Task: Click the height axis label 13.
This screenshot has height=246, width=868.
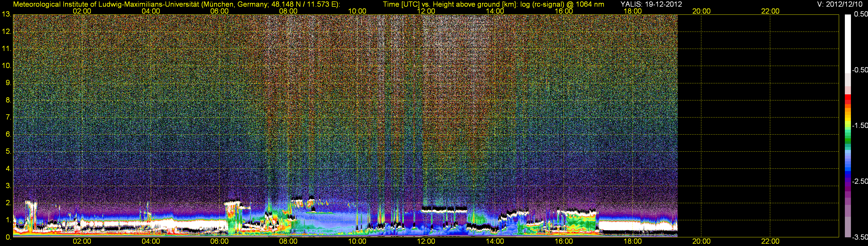Action: pyautogui.click(x=6, y=14)
